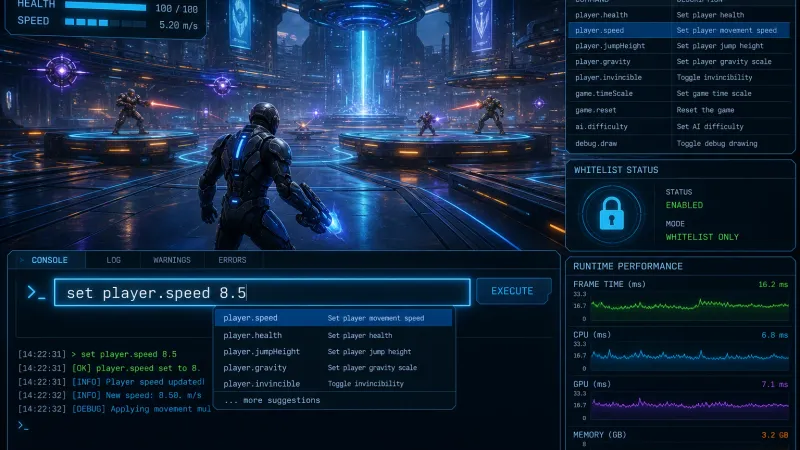Select player.speed autocomplete suggestion

[x=333, y=318]
